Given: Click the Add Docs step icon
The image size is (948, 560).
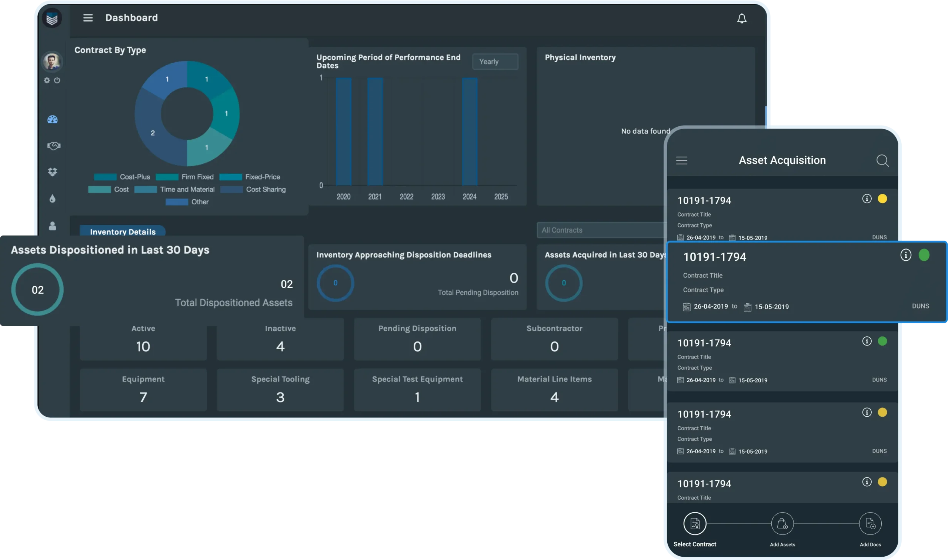Looking at the screenshot, I should (x=870, y=523).
